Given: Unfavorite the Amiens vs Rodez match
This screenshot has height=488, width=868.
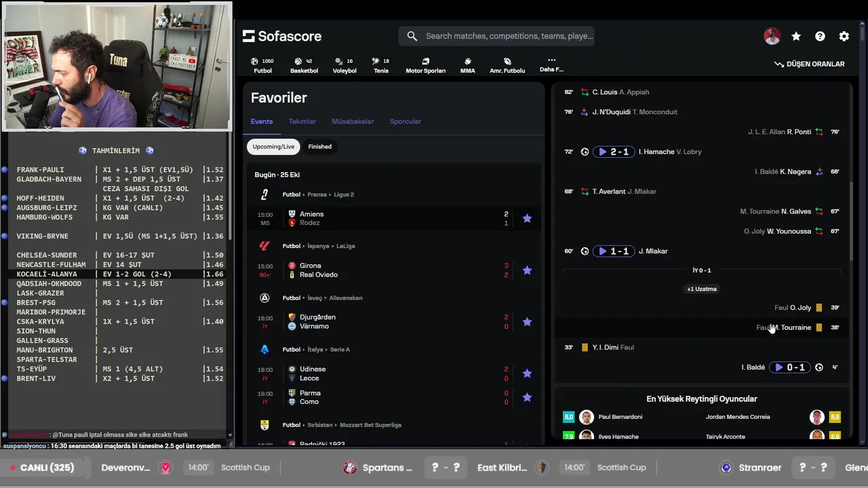Looking at the screenshot, I should (527, 218).
